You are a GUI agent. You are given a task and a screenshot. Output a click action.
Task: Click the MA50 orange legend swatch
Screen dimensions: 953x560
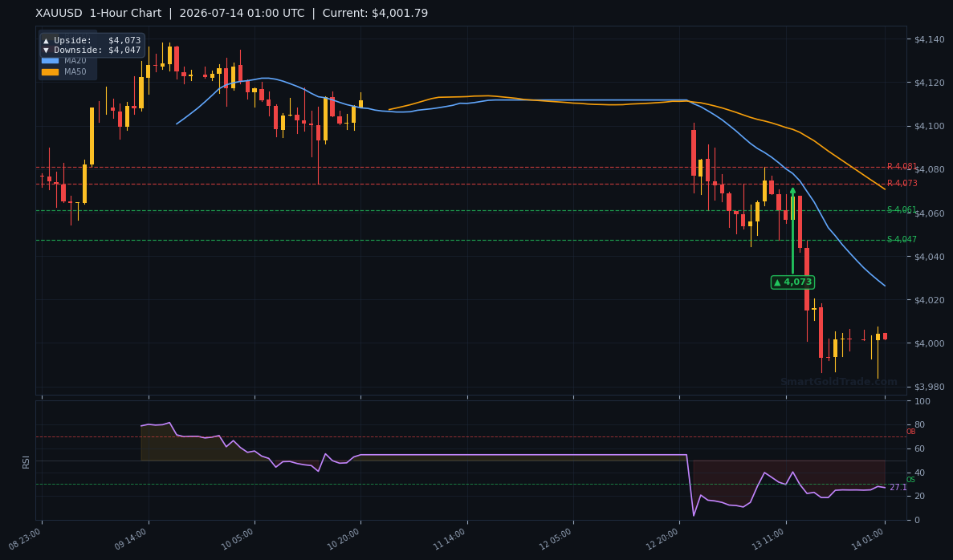(50, 71)
